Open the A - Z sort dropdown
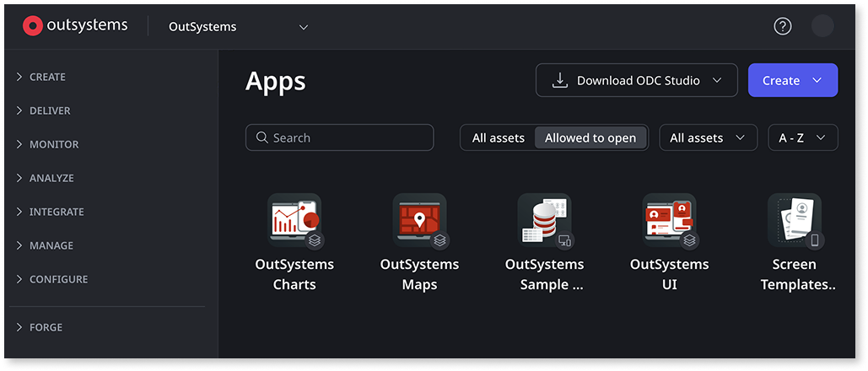The height and width of the screenshot is (371, 868). click(x=802, y=137)
